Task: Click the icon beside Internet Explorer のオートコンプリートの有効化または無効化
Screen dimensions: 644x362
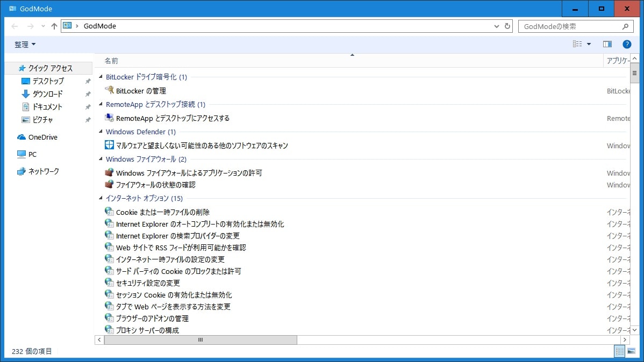Action: pyautogui.click(x=109, y=223)
